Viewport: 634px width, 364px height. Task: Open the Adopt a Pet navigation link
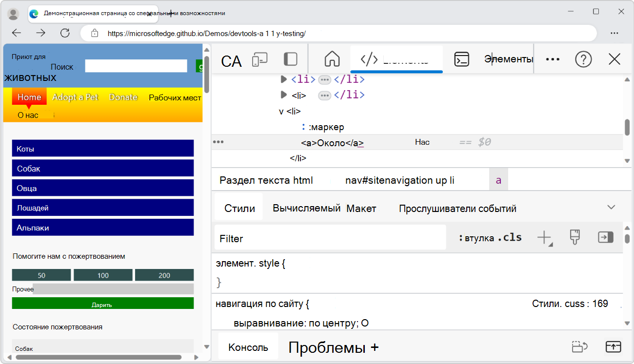coord(75,97)
